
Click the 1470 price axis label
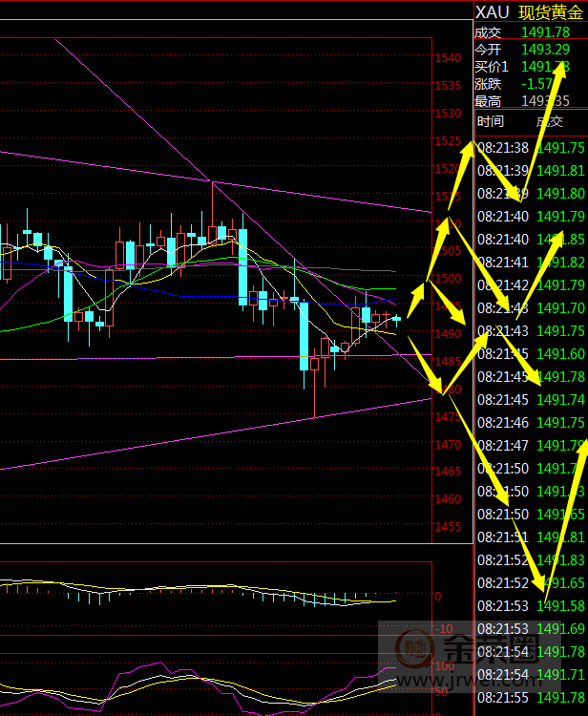coord(449,445)
